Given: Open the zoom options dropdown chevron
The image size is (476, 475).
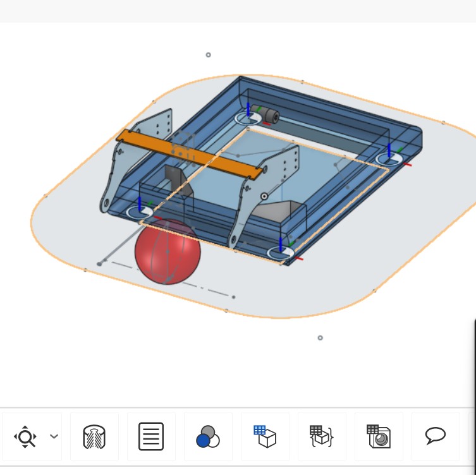Looking at the screenshot, I should tap(54, 436).
